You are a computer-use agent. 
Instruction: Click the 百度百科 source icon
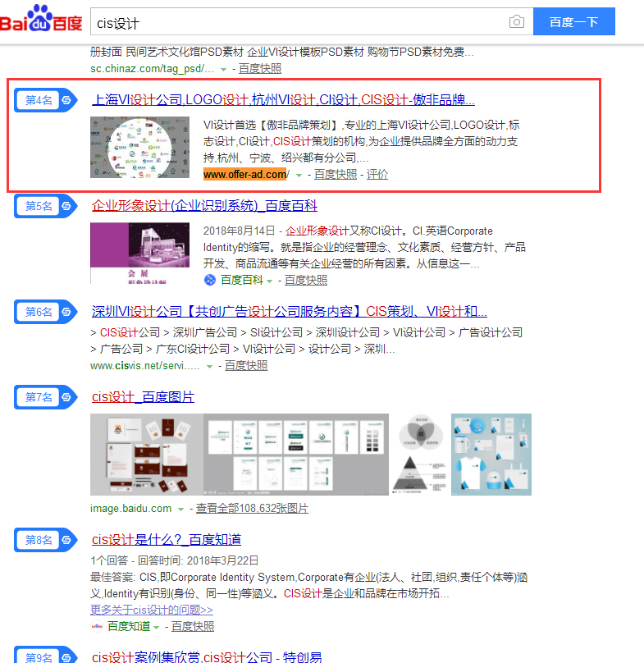pyautogui.click(x=210, y=280)
